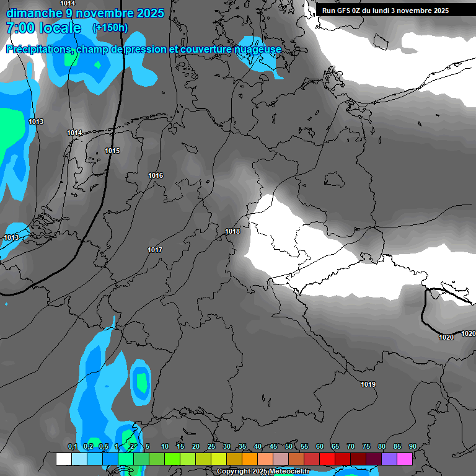Click the legend value label '30'
Screen dimensions: 476x476
point(227,446)
